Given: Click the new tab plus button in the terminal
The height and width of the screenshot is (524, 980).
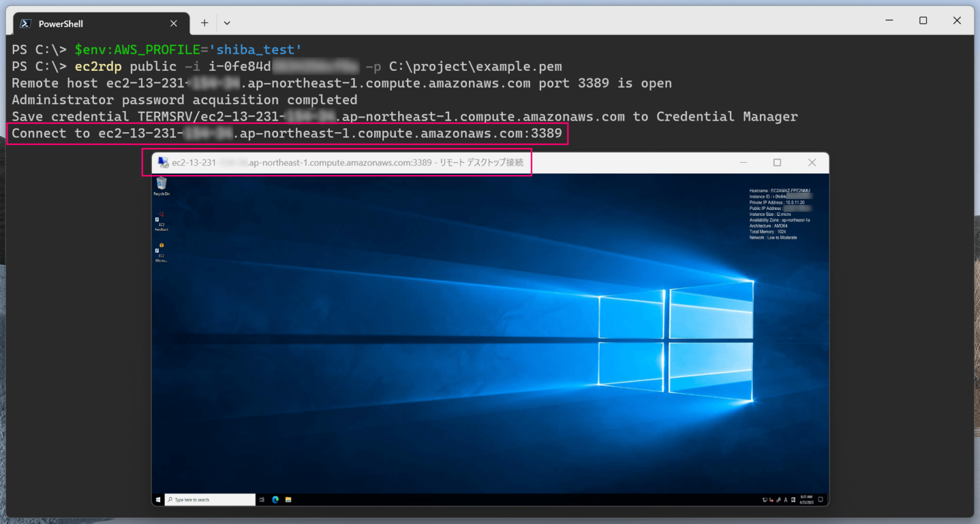Looking at the screenshot, I should click(204, 23).
